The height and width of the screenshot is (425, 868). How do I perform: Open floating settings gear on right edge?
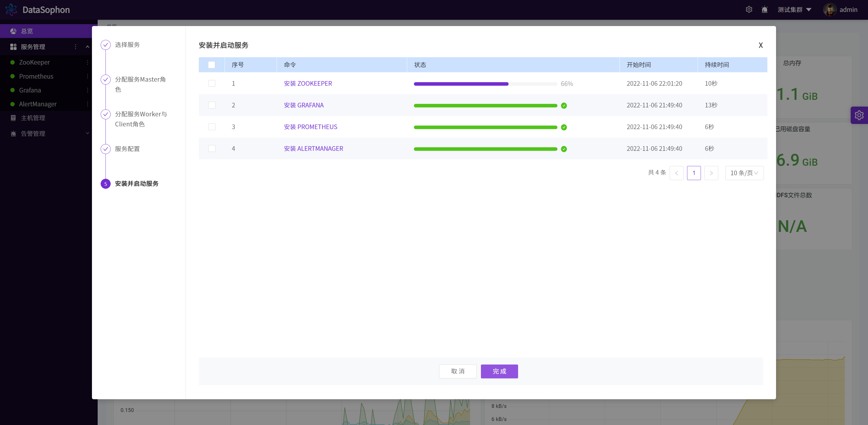click(x=859, y=115)
